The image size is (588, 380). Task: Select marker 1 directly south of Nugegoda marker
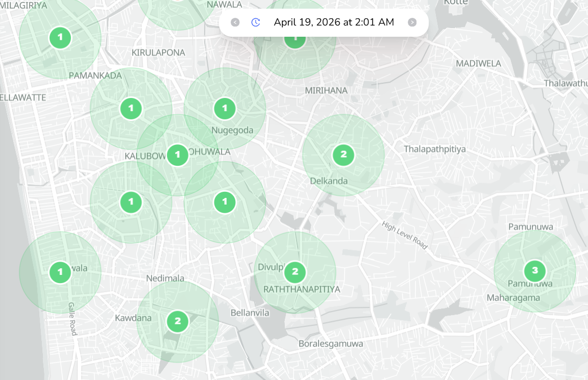[225, 202]
